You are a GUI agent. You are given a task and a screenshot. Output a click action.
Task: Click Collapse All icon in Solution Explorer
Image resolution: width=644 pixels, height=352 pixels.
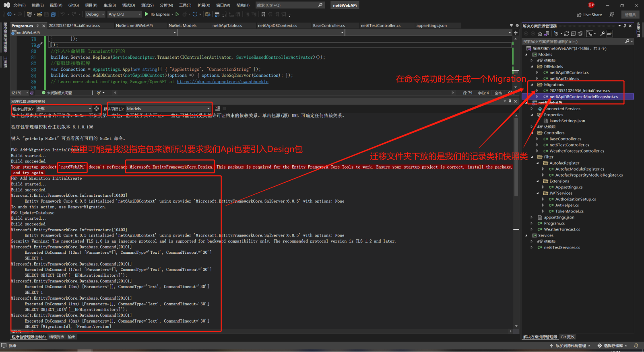click(573, 33)
